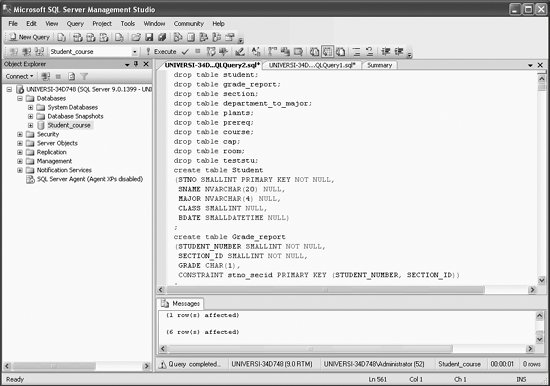Save the current query file
The height and width of the screenshot is (386, 550).
[149, 37]
